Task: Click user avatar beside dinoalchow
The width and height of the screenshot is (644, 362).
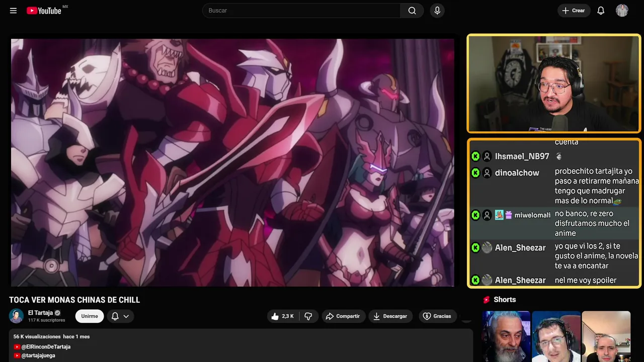Action: (x=487, y=172)
